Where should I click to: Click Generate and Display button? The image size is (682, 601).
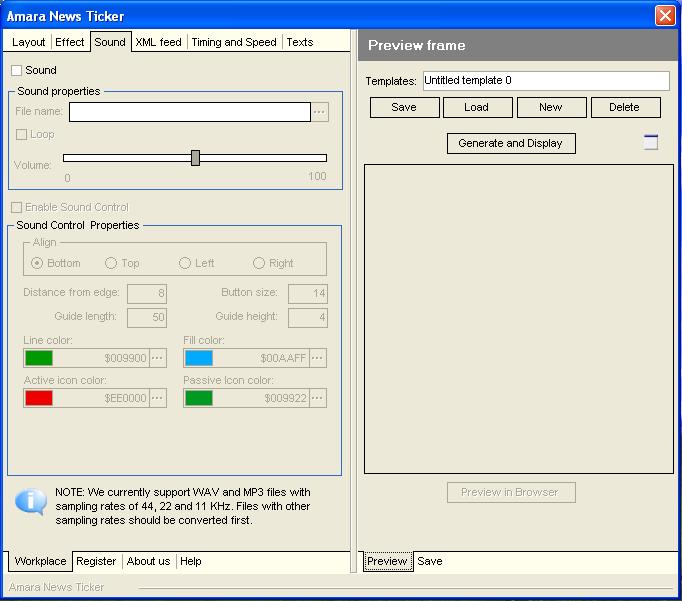pos(511,144)
